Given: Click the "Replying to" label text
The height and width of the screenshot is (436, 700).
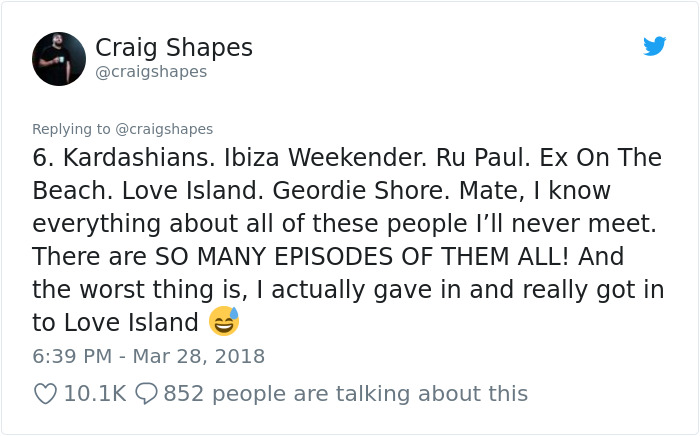Looking at the screenshot, I should (73, 129).
